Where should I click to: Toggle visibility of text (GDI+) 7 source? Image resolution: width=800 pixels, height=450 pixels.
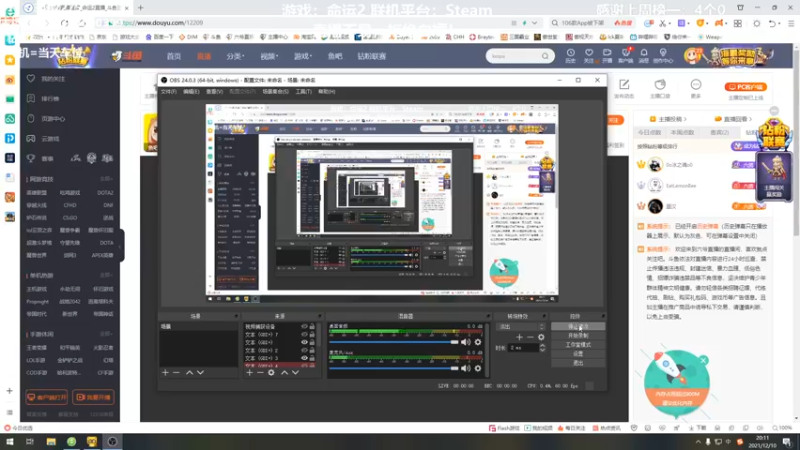click(x=304, y=335)
